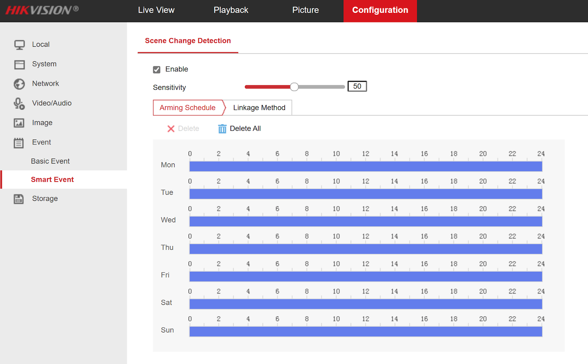Uncheck the Enable checkbox
Viewport: 588px width, 364px height.
tap(157, 70)
